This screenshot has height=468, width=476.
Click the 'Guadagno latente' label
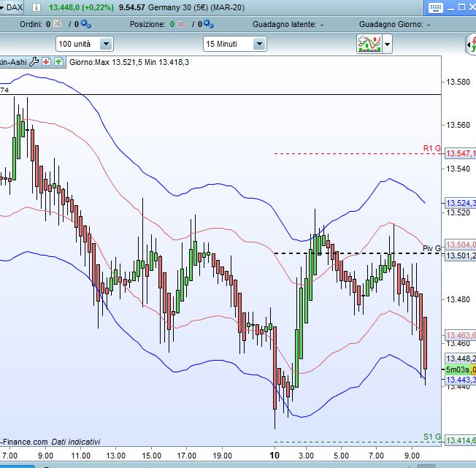pos(285,24)
